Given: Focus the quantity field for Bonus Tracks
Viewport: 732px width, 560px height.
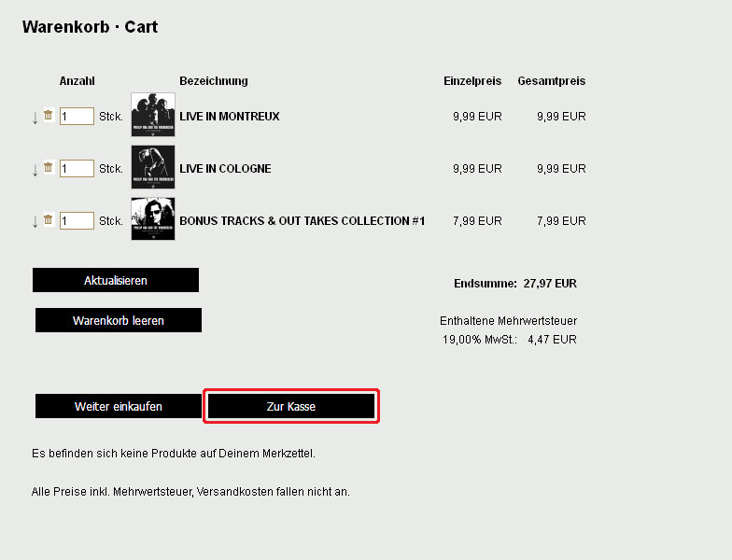Looking at the screenshot, I should tap(77, 221).
